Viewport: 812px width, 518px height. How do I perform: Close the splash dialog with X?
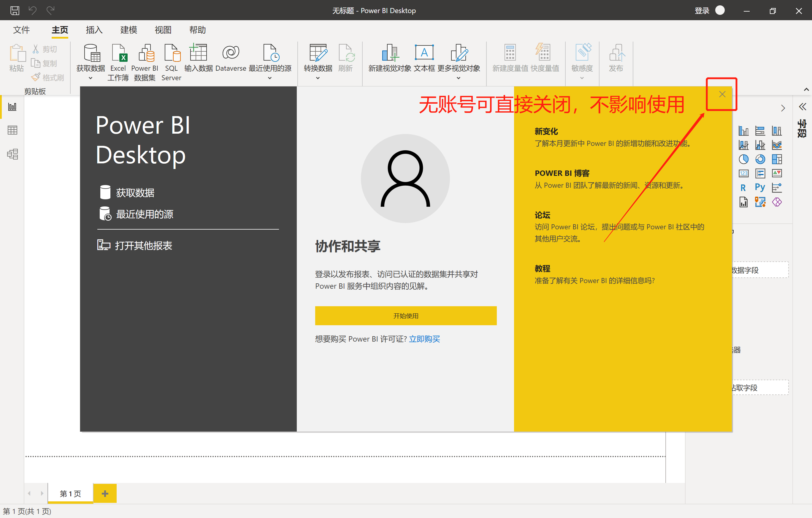click(x=722, y=94)
